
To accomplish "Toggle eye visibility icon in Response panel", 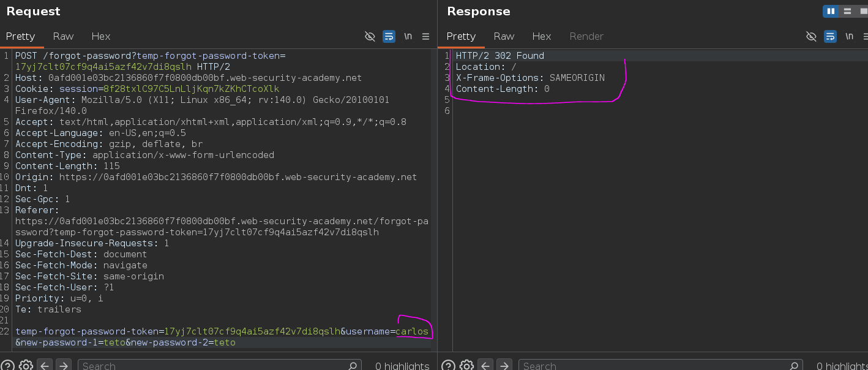I will (x=811, y=36).
